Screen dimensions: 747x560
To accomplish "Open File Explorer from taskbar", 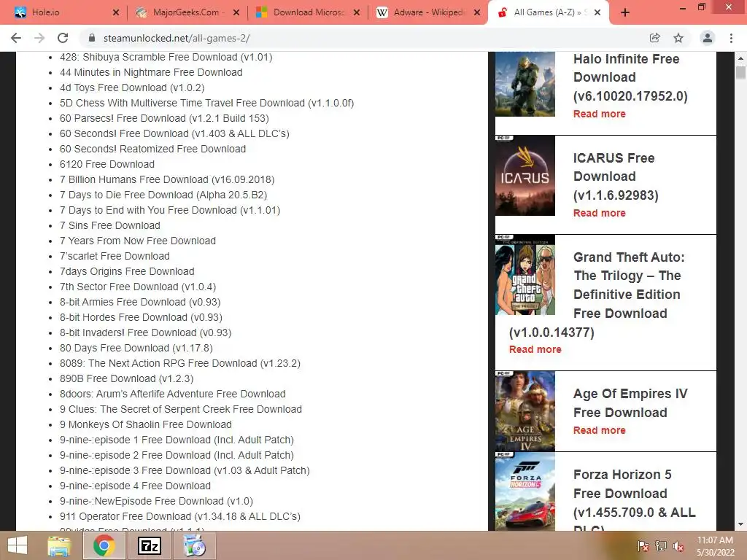I will click(x=59, y=545).
